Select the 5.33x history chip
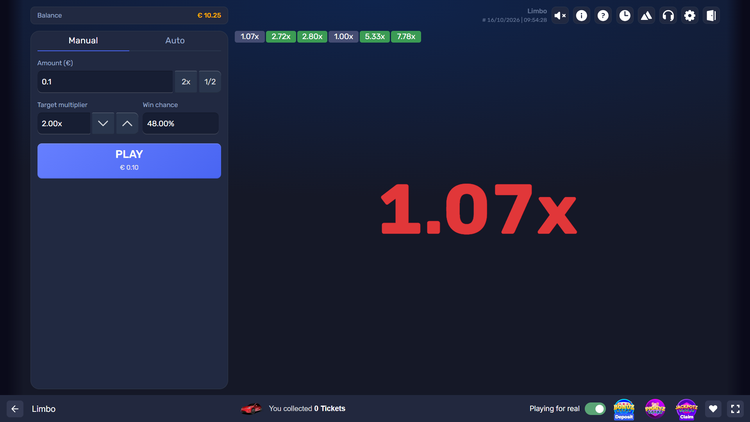 (x=375, y=37)
